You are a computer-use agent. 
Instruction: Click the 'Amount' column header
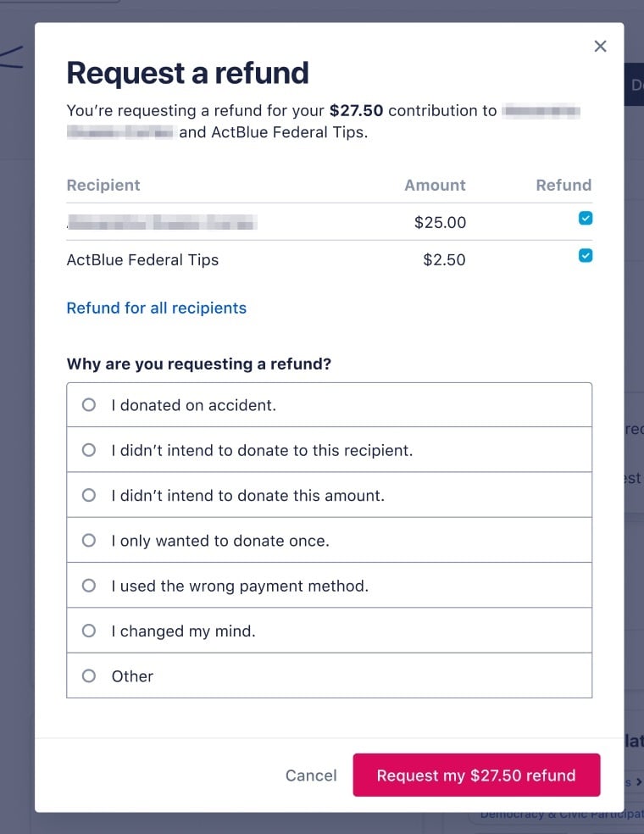[435, 186]
